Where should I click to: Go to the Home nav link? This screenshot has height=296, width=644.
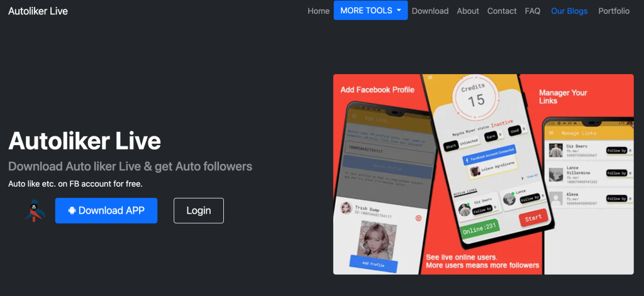[318, 11]
